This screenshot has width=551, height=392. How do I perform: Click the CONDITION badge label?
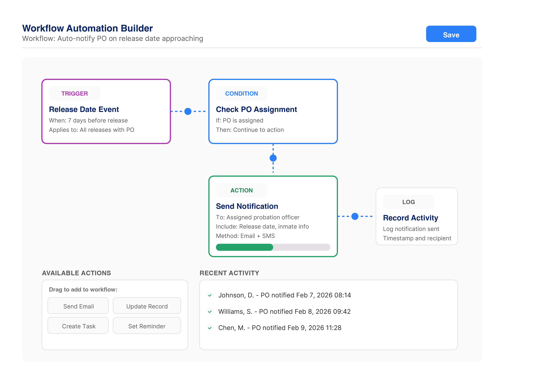241,93
